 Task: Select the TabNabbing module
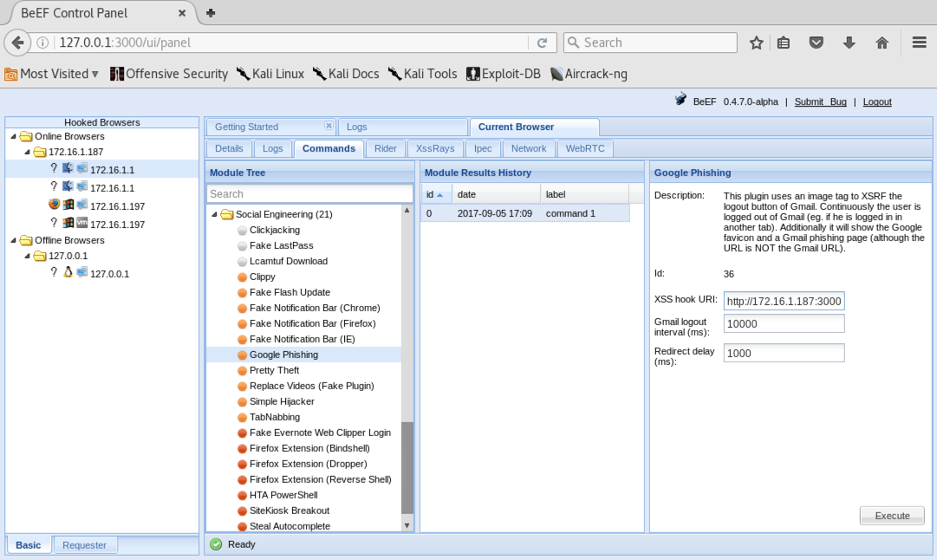(x=274, y=417)
